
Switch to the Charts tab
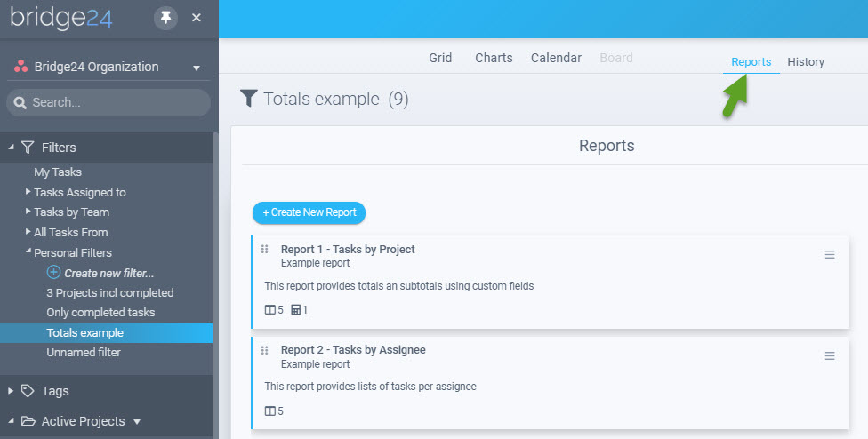pyautogui.click(x=494, y=58)
